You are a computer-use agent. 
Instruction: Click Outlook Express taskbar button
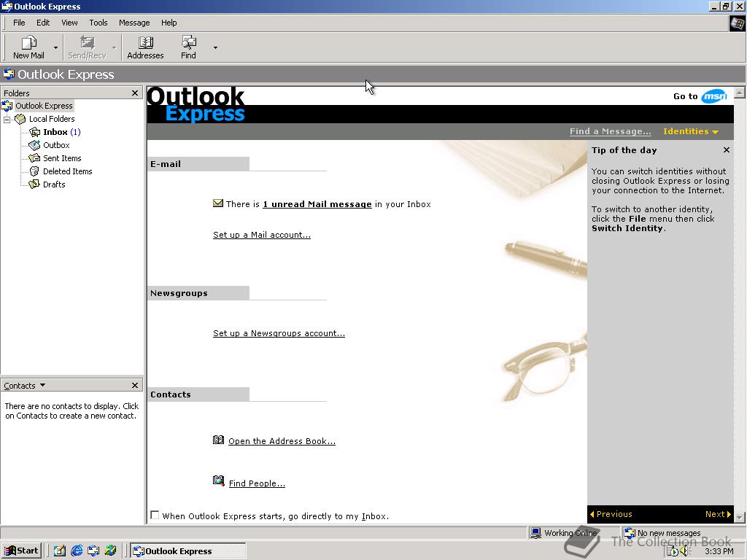[x=188, y=551]
